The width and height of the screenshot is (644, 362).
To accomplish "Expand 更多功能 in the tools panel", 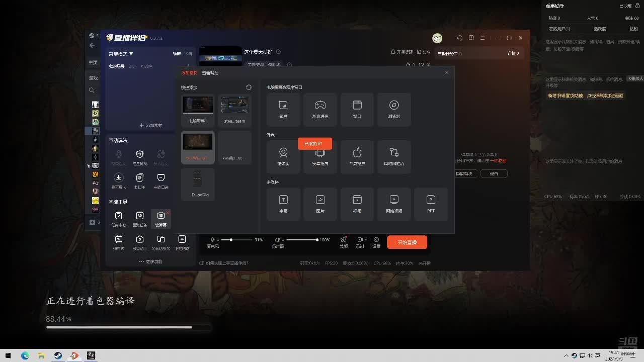I will (x=150, y=261).
